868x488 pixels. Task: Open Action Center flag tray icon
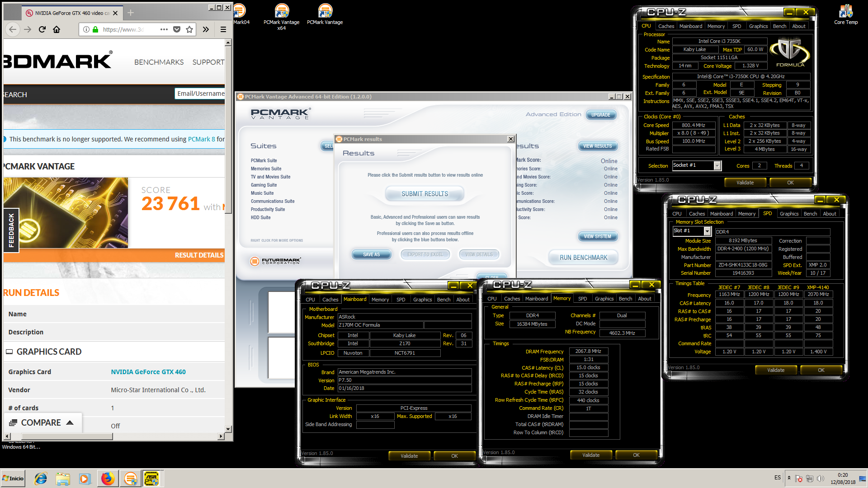(x=799, y=479)
